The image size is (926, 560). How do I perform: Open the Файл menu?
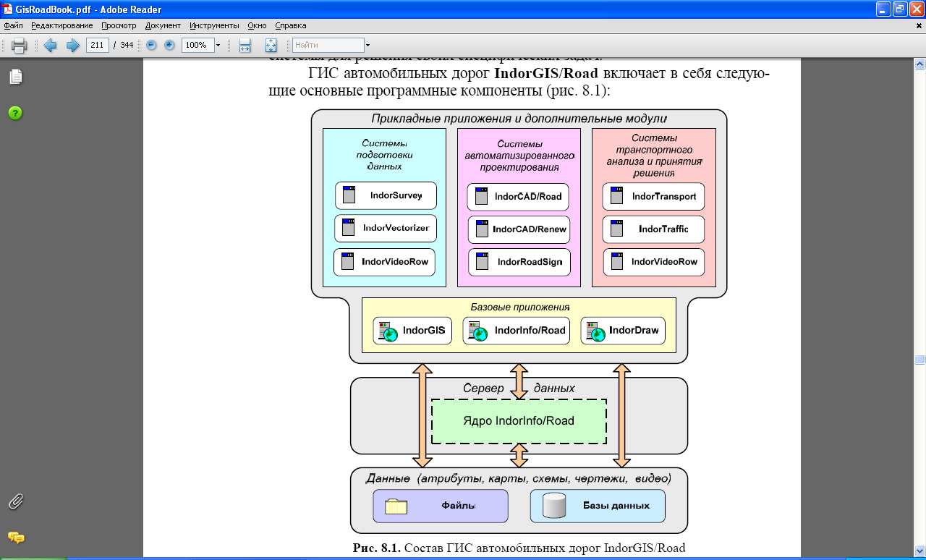pos(13,25)
